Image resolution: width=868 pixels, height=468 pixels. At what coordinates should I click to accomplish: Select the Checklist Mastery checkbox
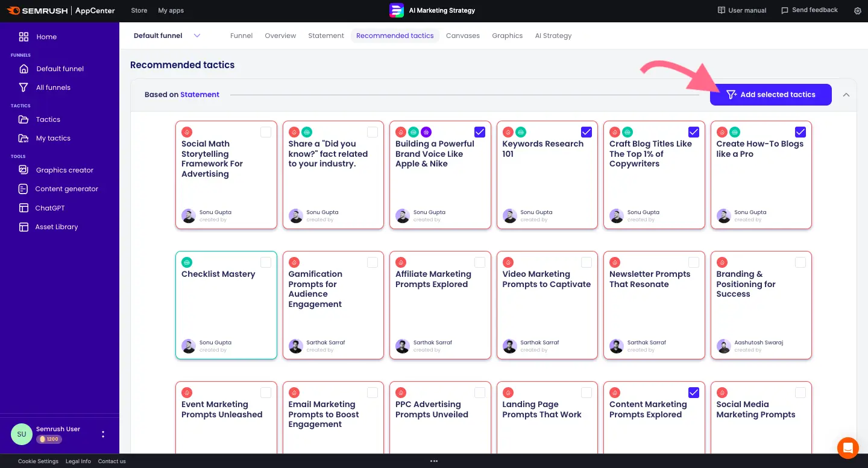(266, 262)
